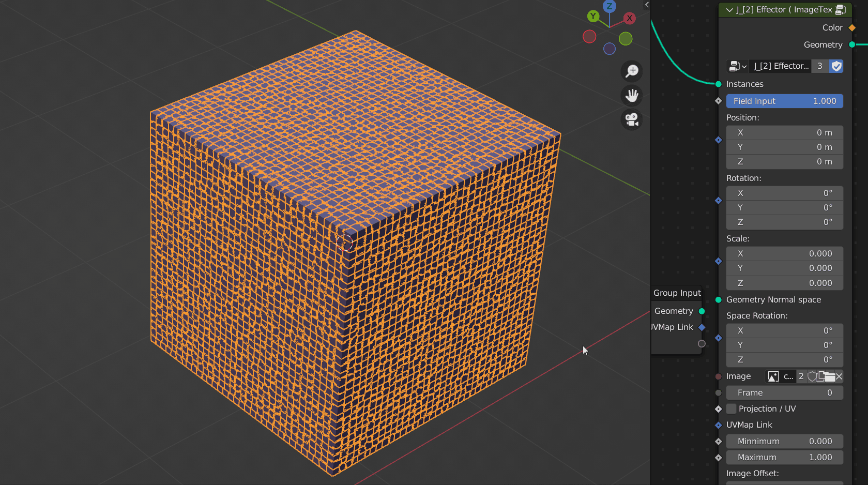Enable the Projection / UV checkbox
868x485 pixels.
[x=730, y=408]
